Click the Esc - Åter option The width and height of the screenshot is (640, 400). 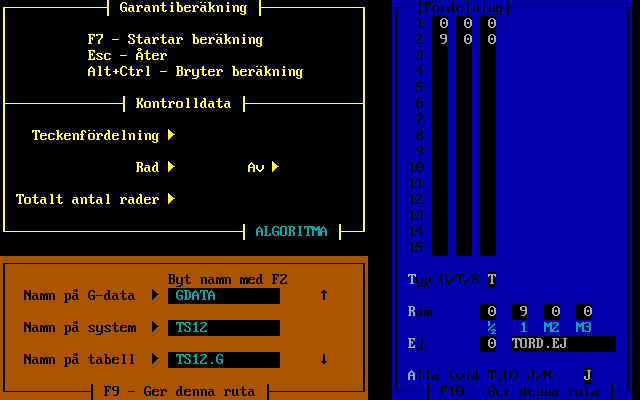click(128, 56)
